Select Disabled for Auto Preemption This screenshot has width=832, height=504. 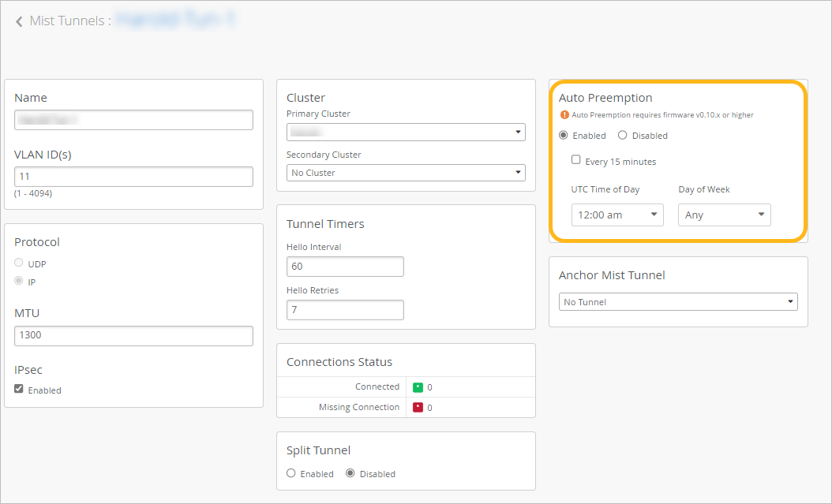click(623, 136)
